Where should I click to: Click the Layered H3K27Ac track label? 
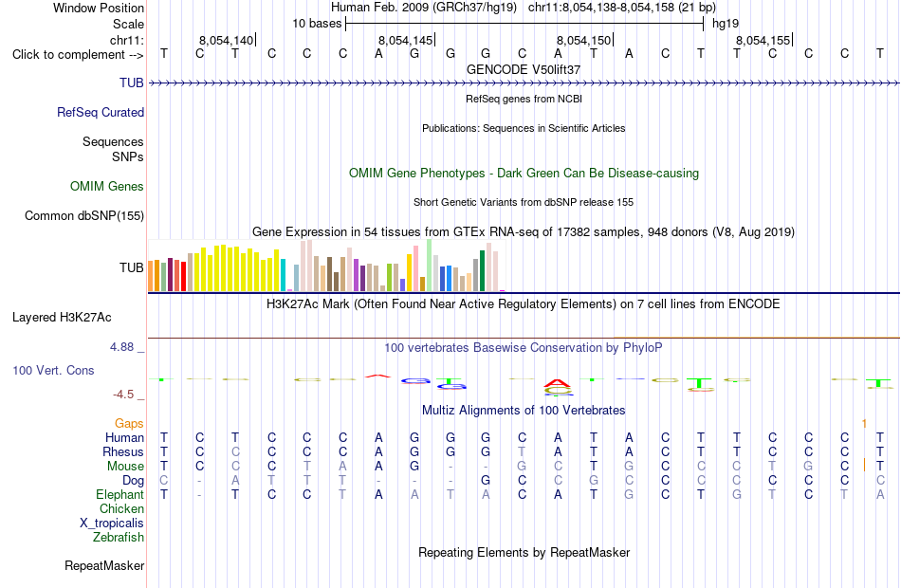62,318
